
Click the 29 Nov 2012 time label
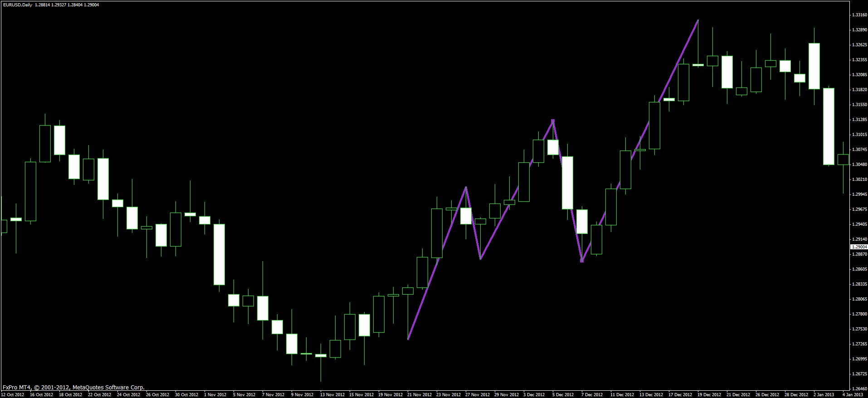507,395
